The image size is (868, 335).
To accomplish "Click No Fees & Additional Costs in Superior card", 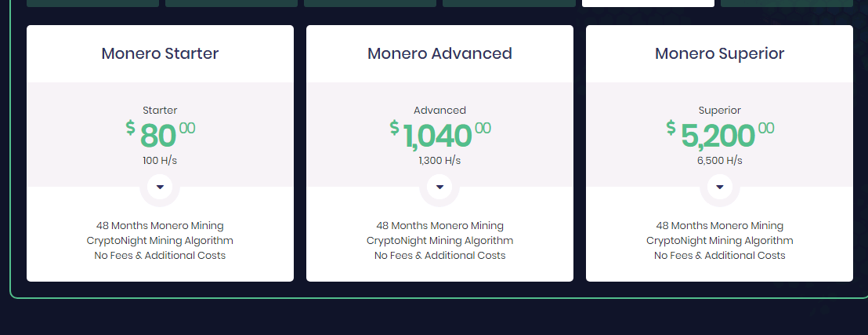I will point(720,256).
